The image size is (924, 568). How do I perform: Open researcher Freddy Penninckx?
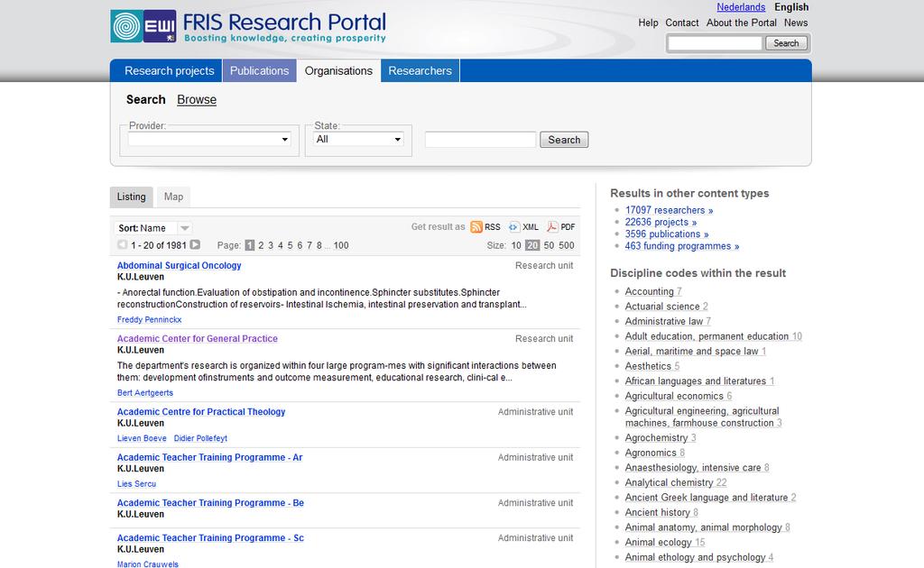coord(149,319)
